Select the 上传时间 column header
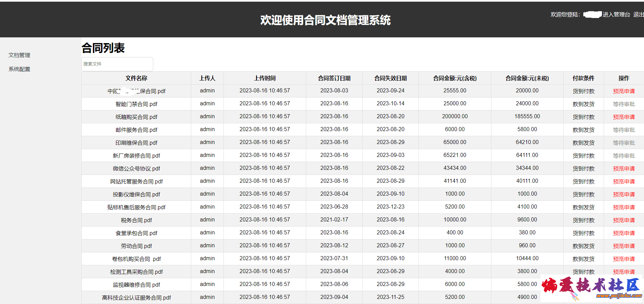644x304 pixels. 265,78
